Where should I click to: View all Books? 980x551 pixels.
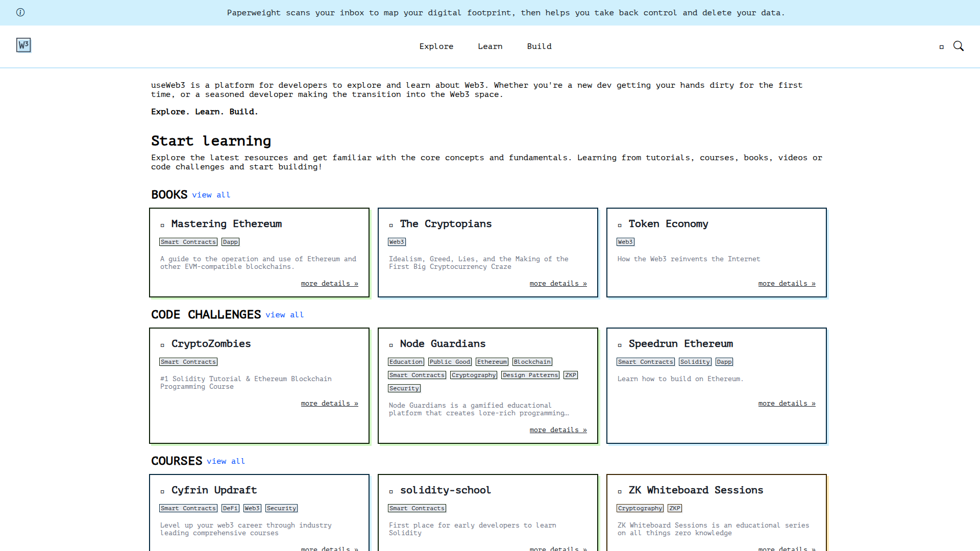211,195
